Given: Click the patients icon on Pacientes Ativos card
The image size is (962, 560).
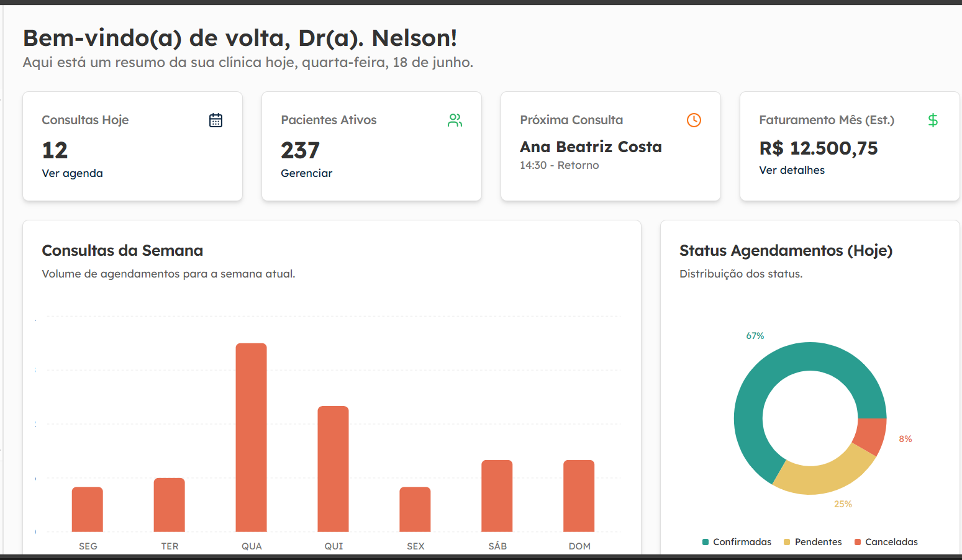Looking at the screenshot, I should tap(455, 120).
